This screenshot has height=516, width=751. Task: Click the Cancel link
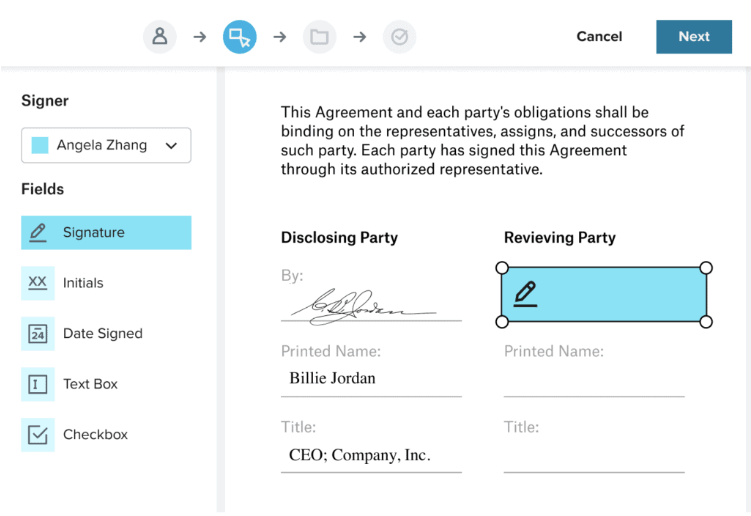click(599, 37)
